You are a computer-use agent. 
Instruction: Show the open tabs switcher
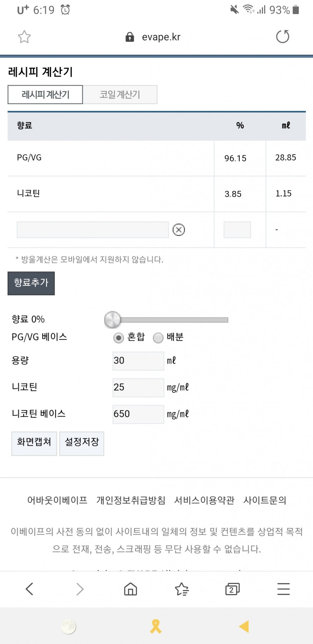click(233, 589)
